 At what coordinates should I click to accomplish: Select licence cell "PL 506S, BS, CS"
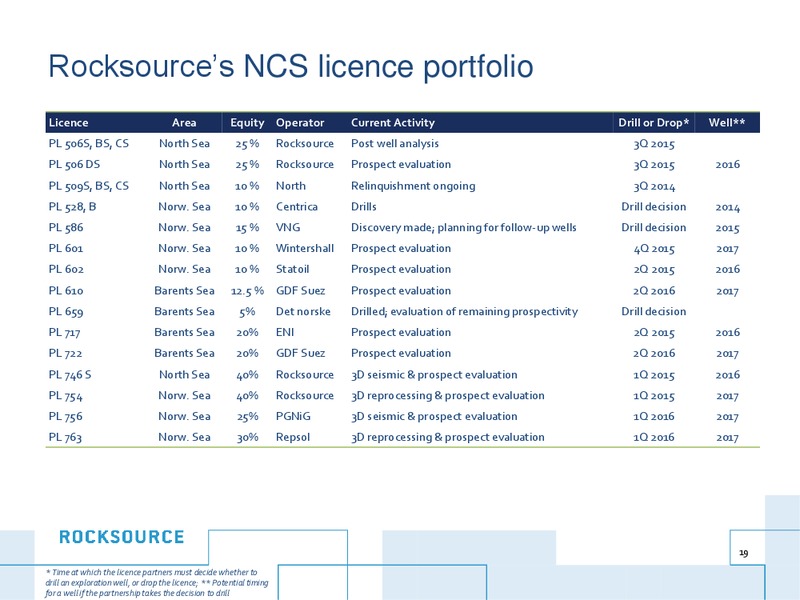(x=89, y=144)
